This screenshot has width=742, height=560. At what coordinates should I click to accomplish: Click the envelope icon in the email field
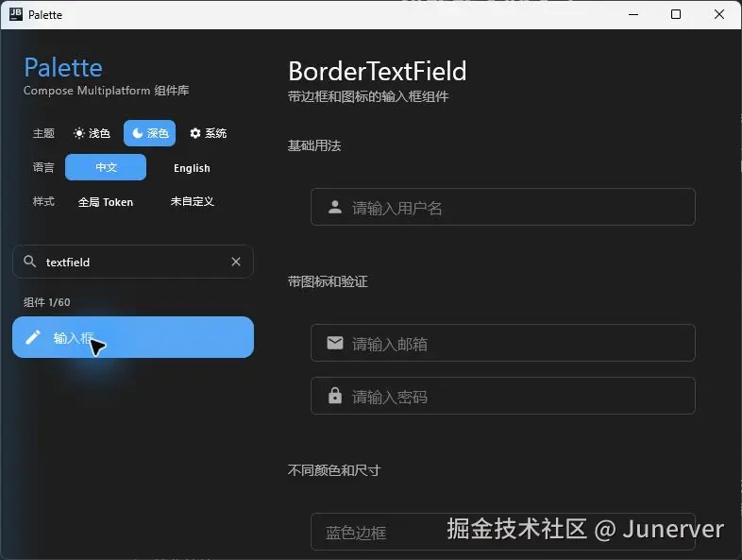tap(335, 343)
